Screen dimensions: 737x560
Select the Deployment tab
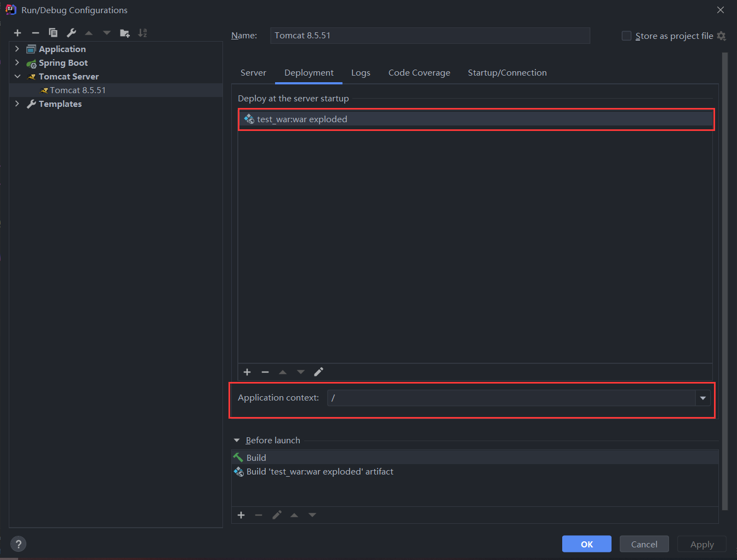point(309,73)
